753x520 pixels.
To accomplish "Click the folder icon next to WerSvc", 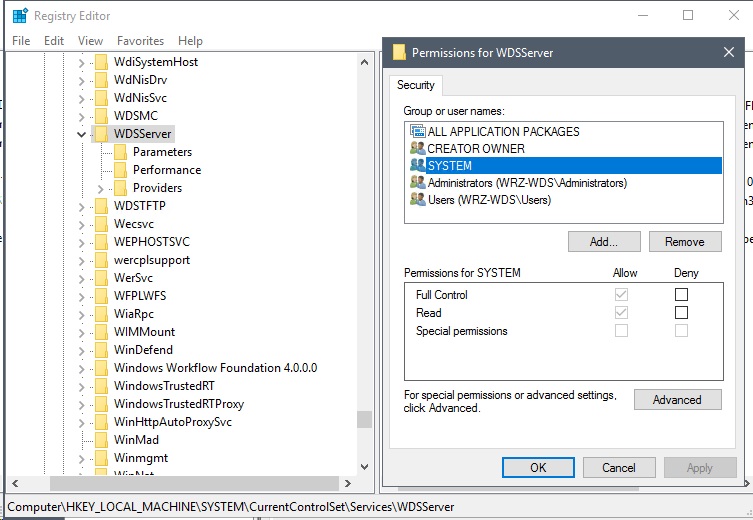I will pos(101,278).
